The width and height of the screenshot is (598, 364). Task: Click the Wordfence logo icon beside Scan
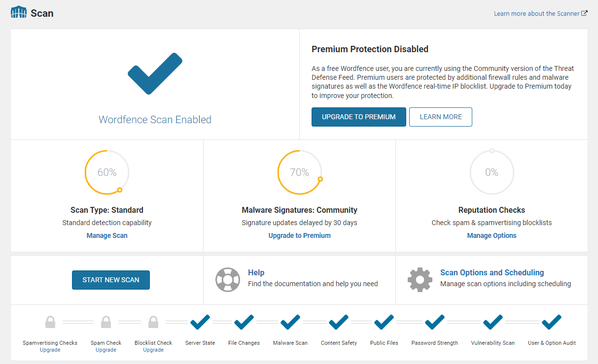click(x=19, y=13)
